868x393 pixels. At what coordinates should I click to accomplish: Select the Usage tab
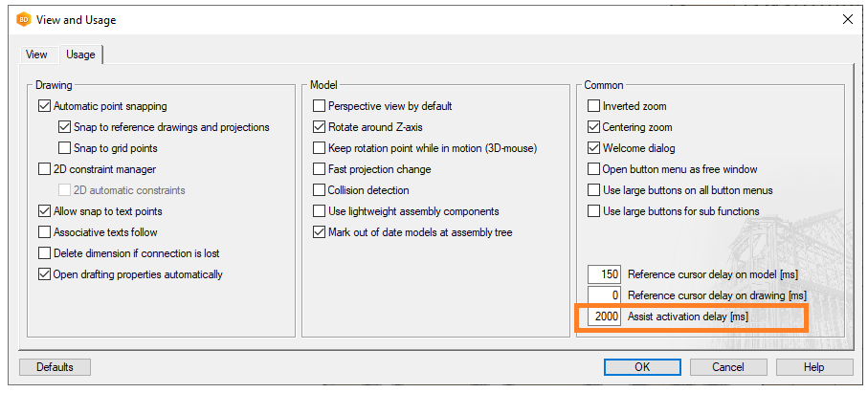pos(80,55)
